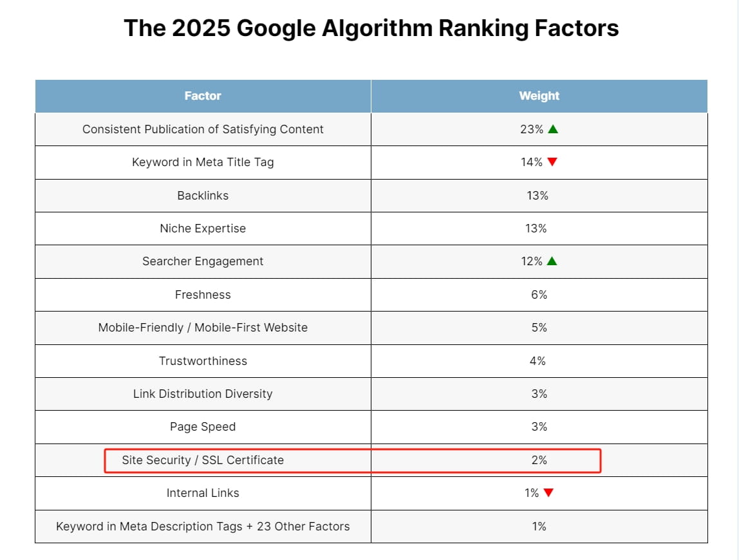Click the 2% weight in highlighted row

[539, 460]
